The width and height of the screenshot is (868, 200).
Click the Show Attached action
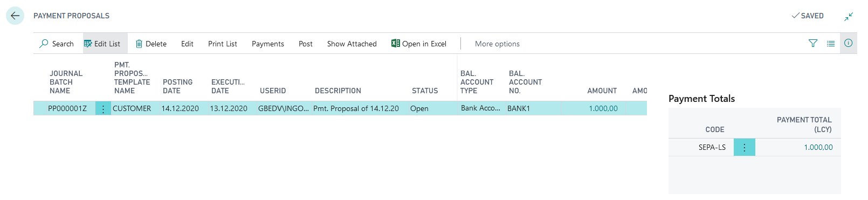[x=352, y=44]
